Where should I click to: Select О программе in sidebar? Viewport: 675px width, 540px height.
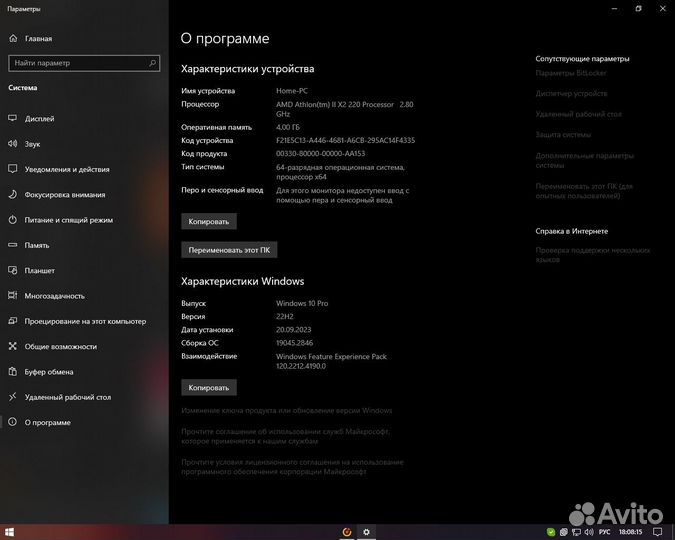40,422
